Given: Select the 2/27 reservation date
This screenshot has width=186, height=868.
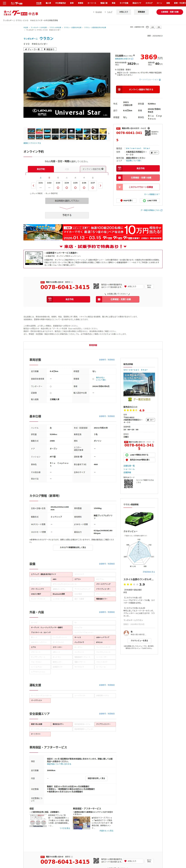Looking at the screenshot, I should point(93,185).
